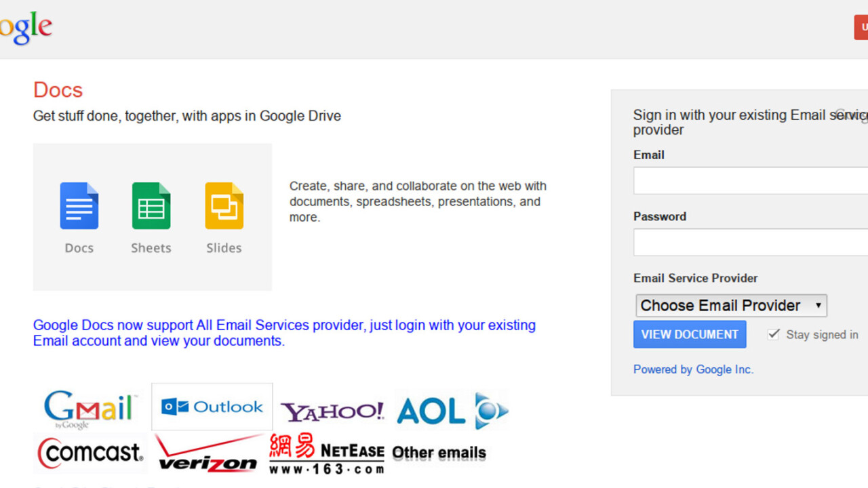Viewport: 868px width, 488px height.
Task: Click into the Password field
Action: (750, 243)
